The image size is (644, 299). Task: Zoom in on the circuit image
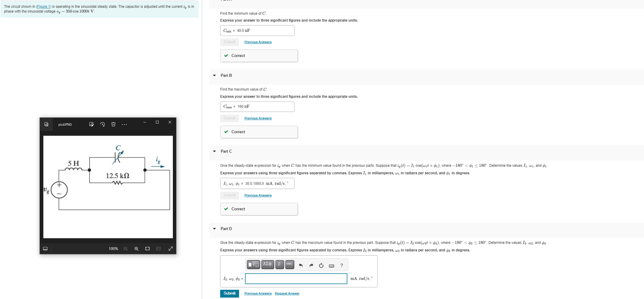[x=136, y=249]
